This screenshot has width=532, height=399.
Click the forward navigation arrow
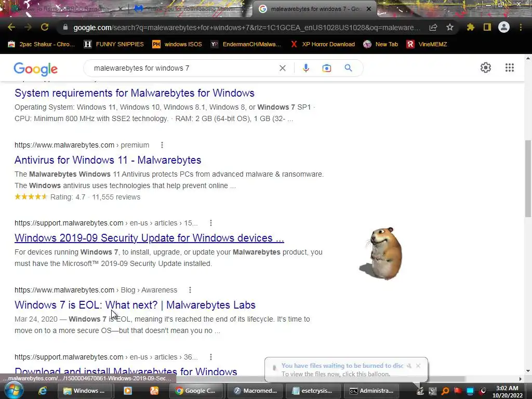pos(28,28)
